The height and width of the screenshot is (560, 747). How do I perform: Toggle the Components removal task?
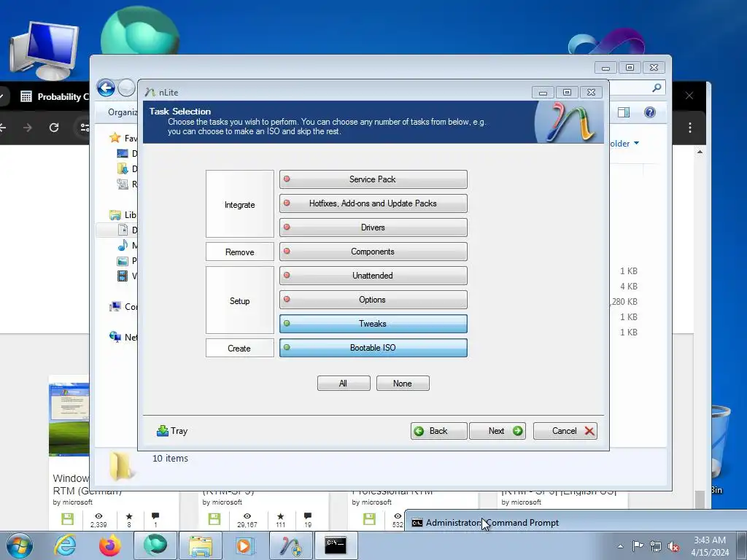click(x=373, y=252)
